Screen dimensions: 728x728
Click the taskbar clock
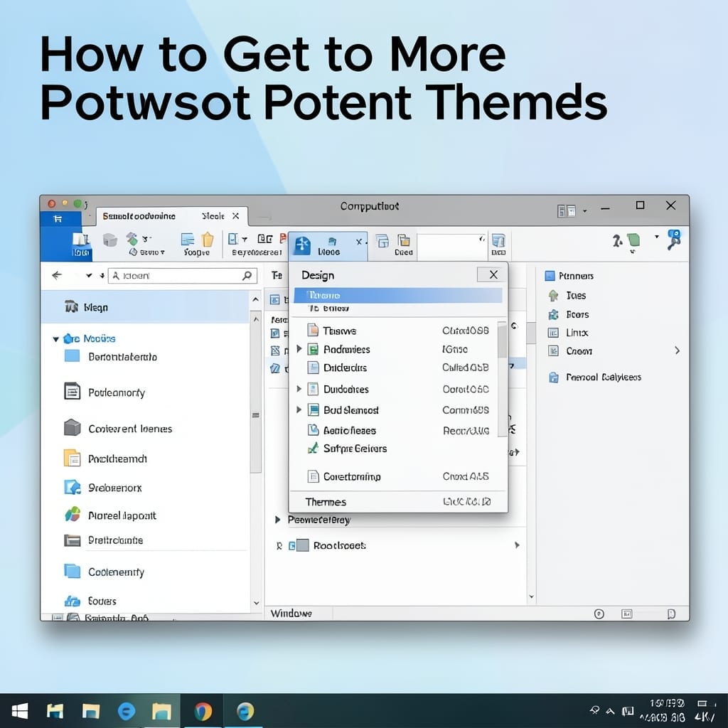[663, 710]
